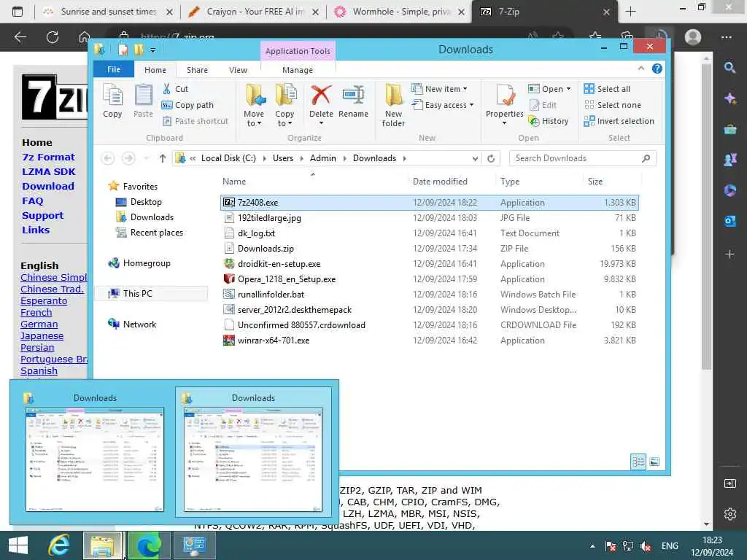This screenshot has height=560, width=747.
Task: Expand the Easy access dropdown
Action: pyautogui.click(x=472, y=105)
